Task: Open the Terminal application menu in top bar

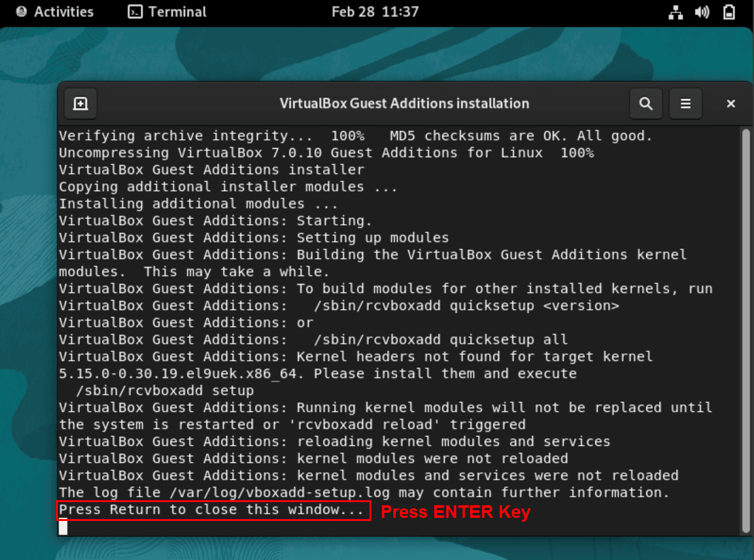Action: [x=166, y=11]
